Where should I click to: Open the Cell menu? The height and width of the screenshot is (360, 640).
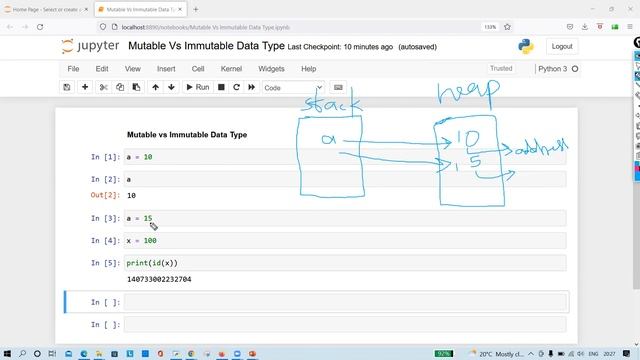pyautogui.click(x=198, y=69)
